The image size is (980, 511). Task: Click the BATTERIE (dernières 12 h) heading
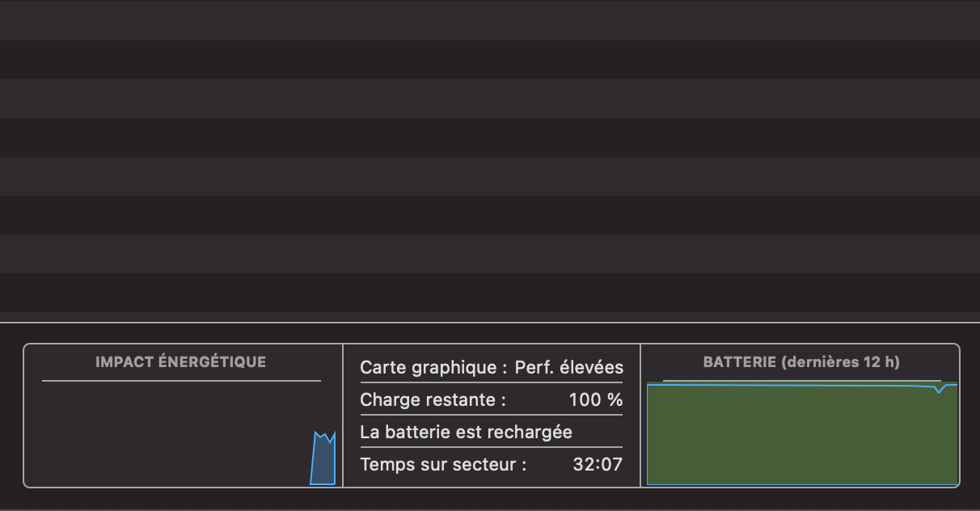click(801, 361)
